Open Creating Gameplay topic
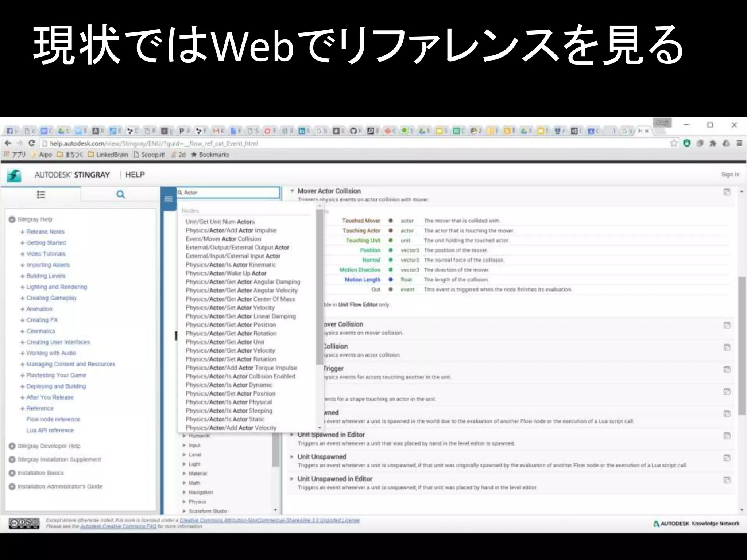The width and height of the screenshot is (747, 560). coord(51,298)
